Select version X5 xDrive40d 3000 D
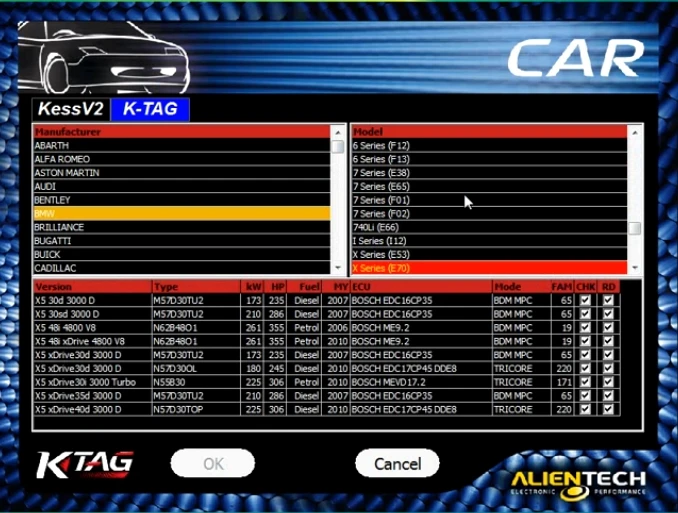Image resolution: width=678 pixels, height=513 pixels. [93, 409]
